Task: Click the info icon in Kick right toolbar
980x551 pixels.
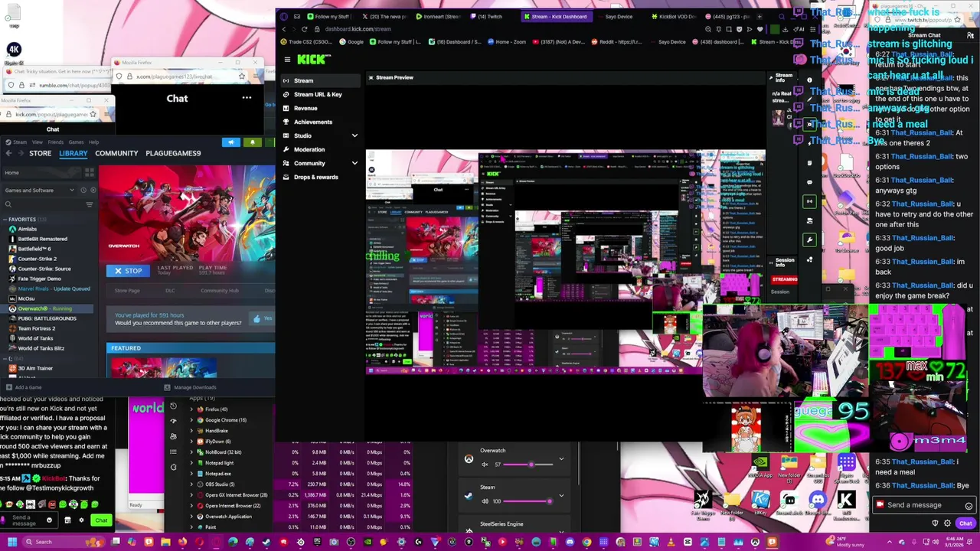Action: click(809, 80)
